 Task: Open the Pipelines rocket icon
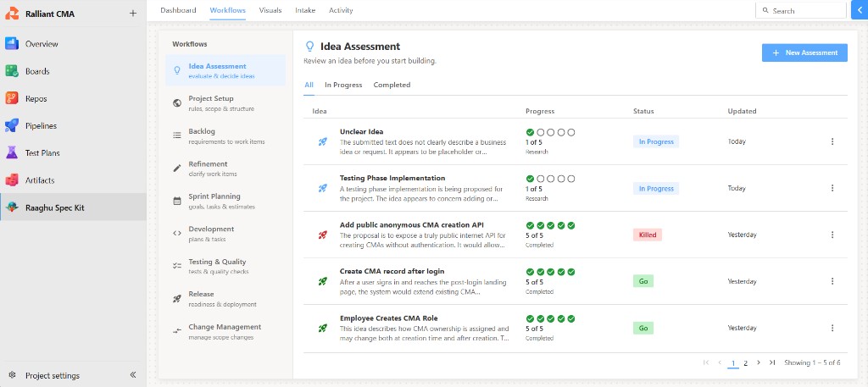pyautogui.click(x=12, y=125)
